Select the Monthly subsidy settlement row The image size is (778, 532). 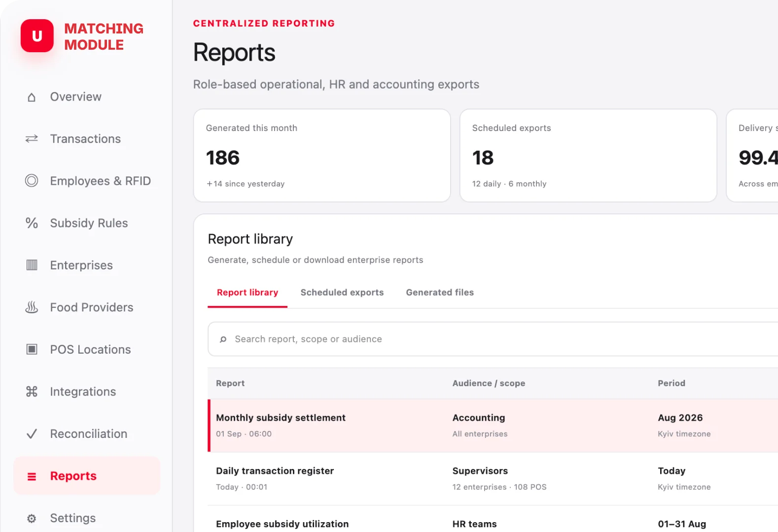[493, 426]
